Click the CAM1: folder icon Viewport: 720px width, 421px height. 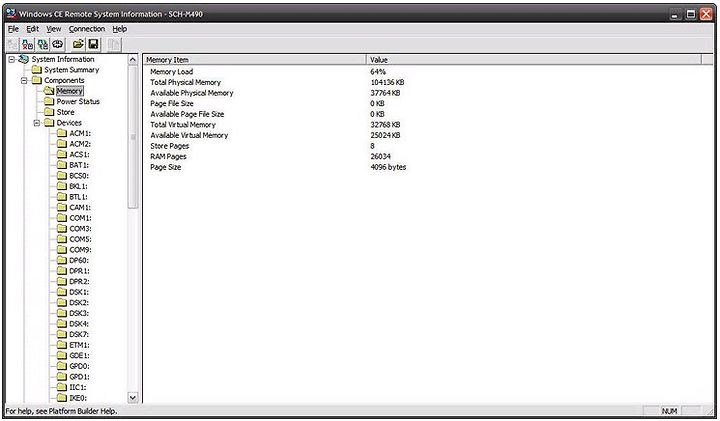pyautogui.click(x=62, y=207)
